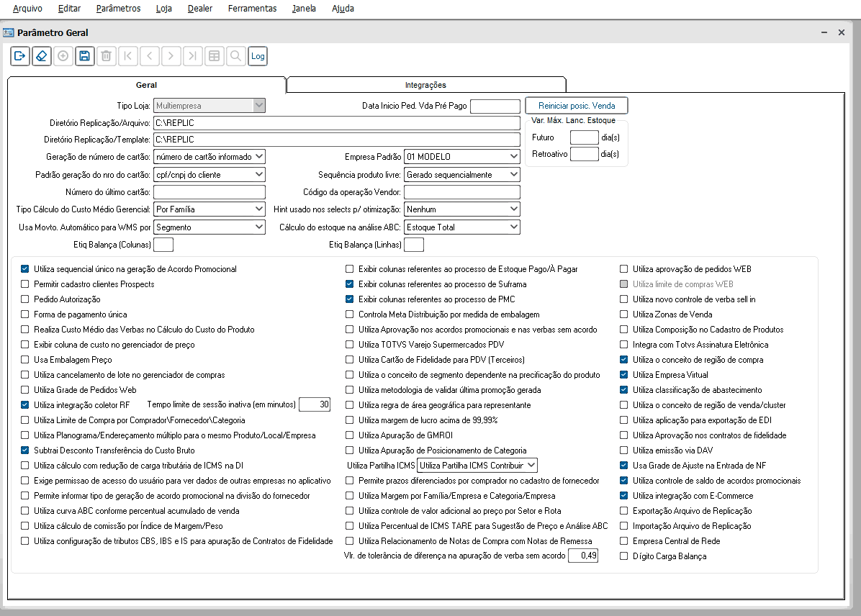Click Vlr. de tolerância 0,49 field
Screen dimensions: 861x616
pos(582,556)
